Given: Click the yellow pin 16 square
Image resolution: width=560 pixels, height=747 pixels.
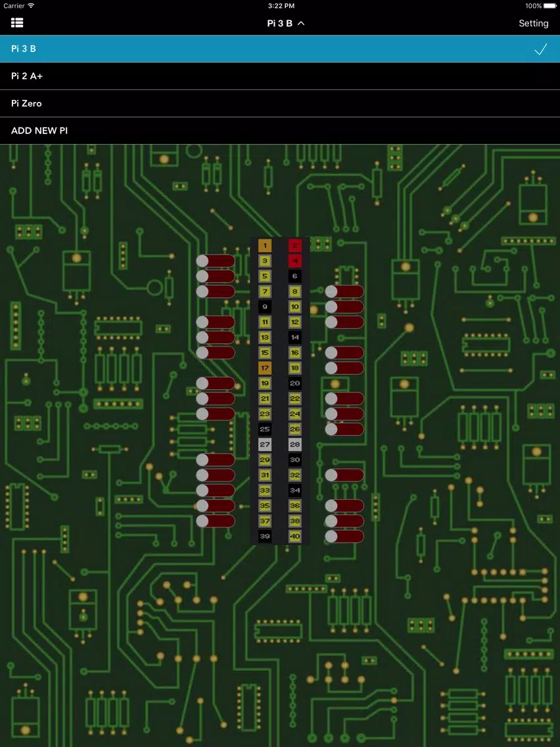Looking at the screenshot, I should (x=294, y=352).
